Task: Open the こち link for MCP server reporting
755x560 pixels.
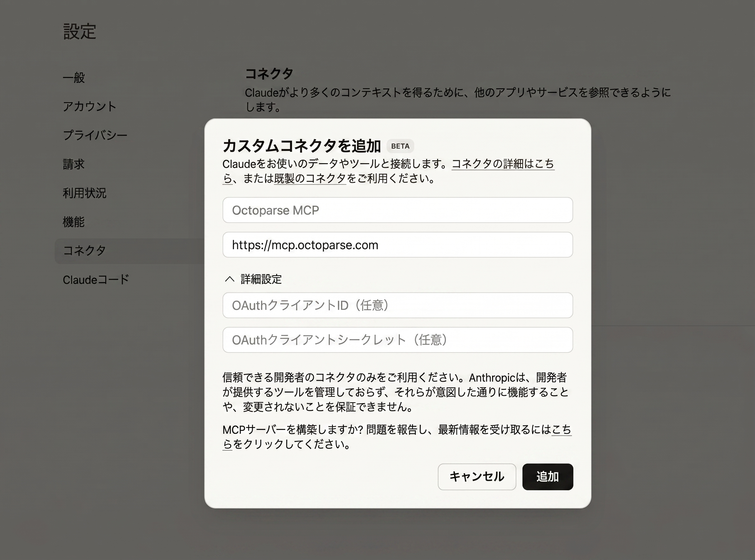Action: 561,430
